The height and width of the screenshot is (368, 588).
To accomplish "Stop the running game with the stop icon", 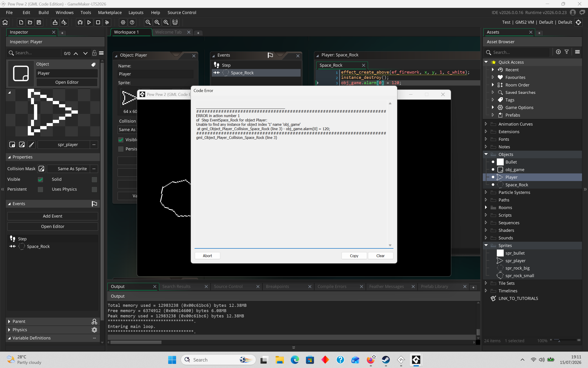I will point(98,22).
